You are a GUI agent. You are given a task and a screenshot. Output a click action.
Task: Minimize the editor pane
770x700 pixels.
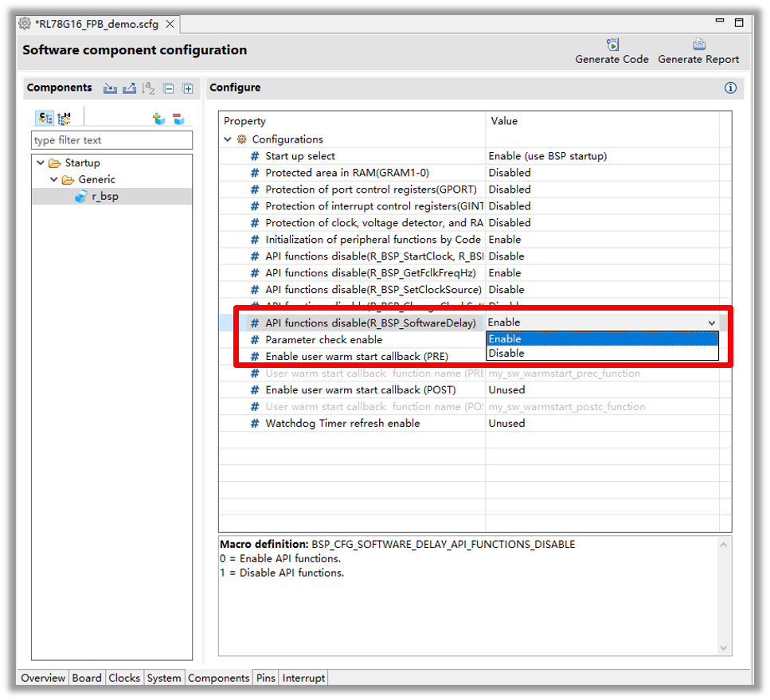tap(720, 21)
